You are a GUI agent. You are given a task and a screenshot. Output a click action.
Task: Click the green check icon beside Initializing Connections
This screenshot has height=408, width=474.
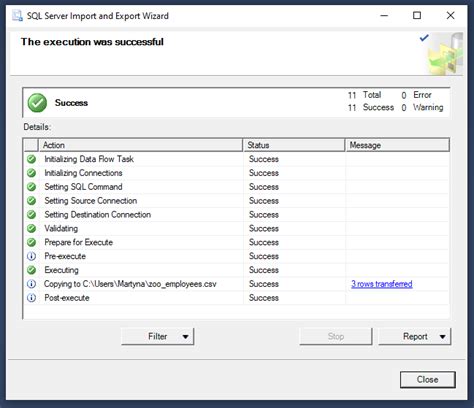pos(31,173)
